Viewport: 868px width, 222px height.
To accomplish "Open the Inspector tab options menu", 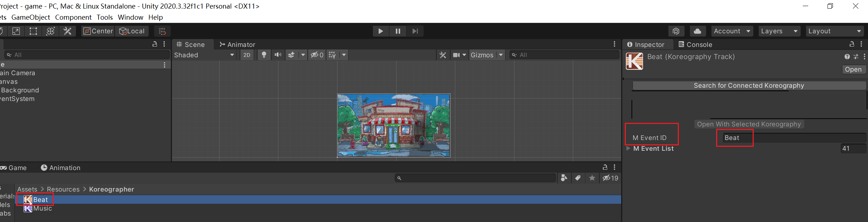I will (x=862, y=44).
